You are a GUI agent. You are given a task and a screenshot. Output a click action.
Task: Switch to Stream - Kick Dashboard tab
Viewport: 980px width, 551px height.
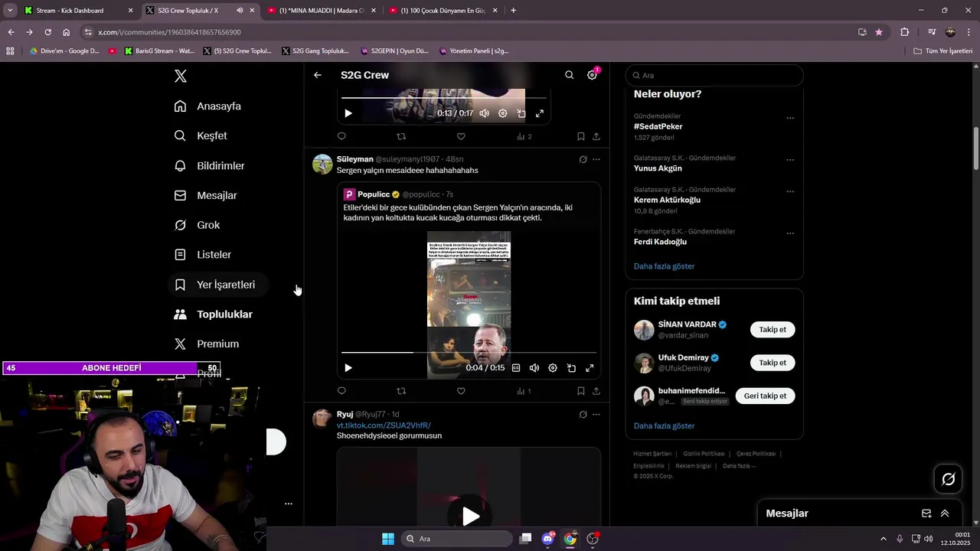(77, 11)
